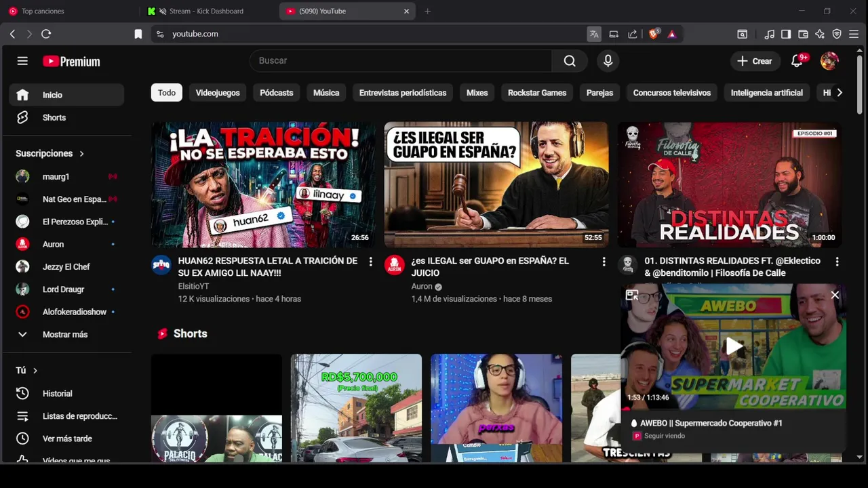Click the search magnifier button
Image resolution: width=868 pixels, height=488 pixels.
(570, 61)
